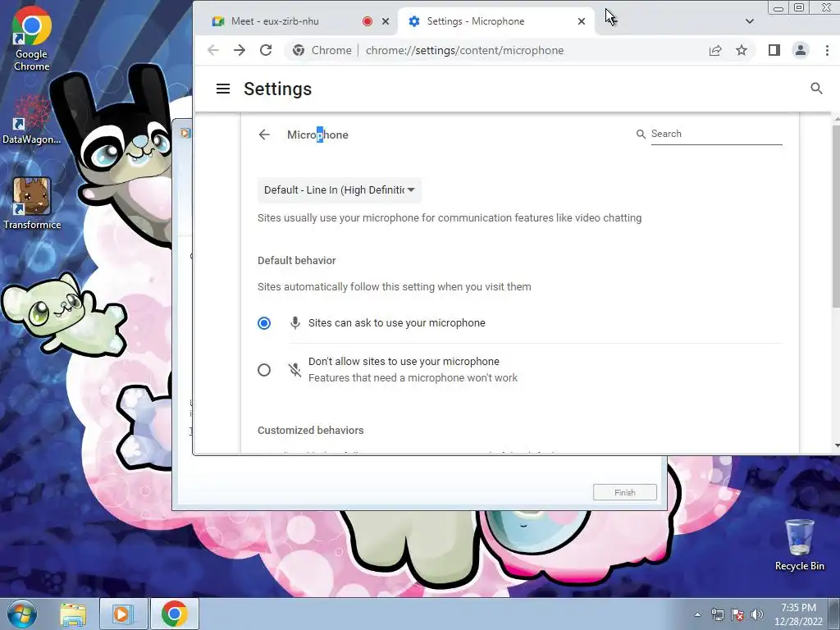The image size is (840, 630).
Task: Click the Finish button in background window
Action: pos(624,492)
